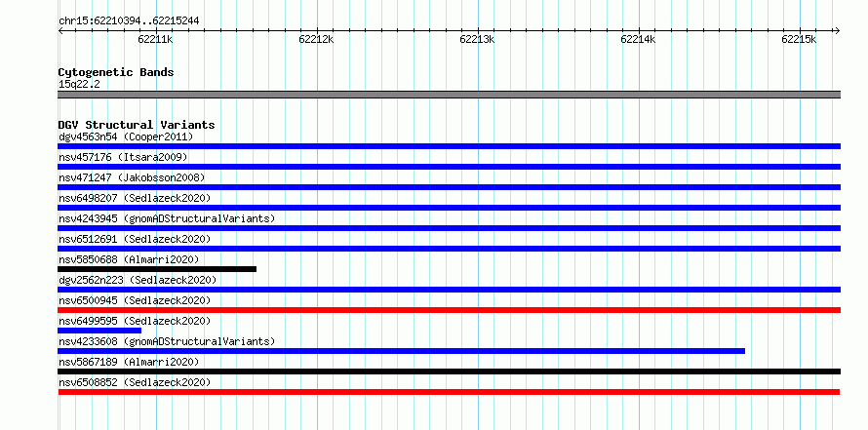Click the nsv4243945 (gnomADStructuralVariants) label

167,218
